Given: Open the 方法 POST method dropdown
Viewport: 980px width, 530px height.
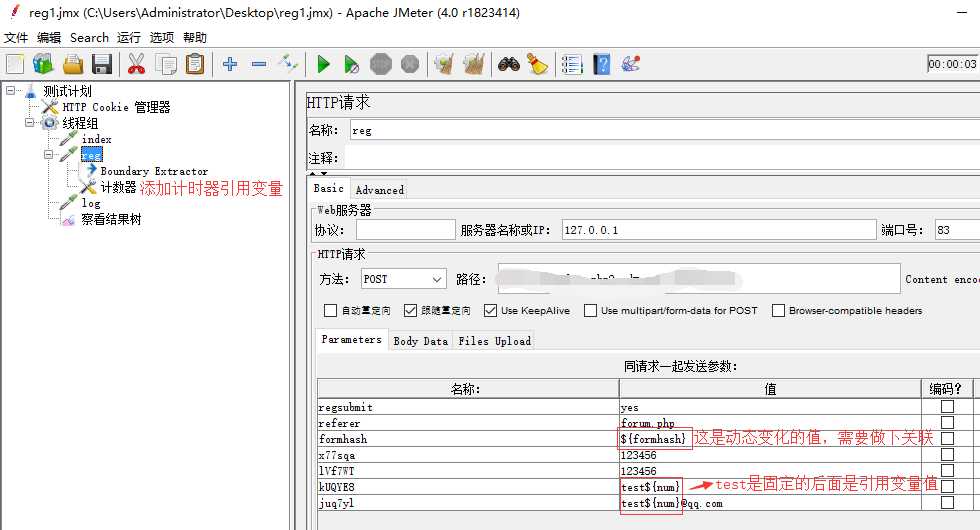Looking at the screenshot, I should (x=404, y=279).
